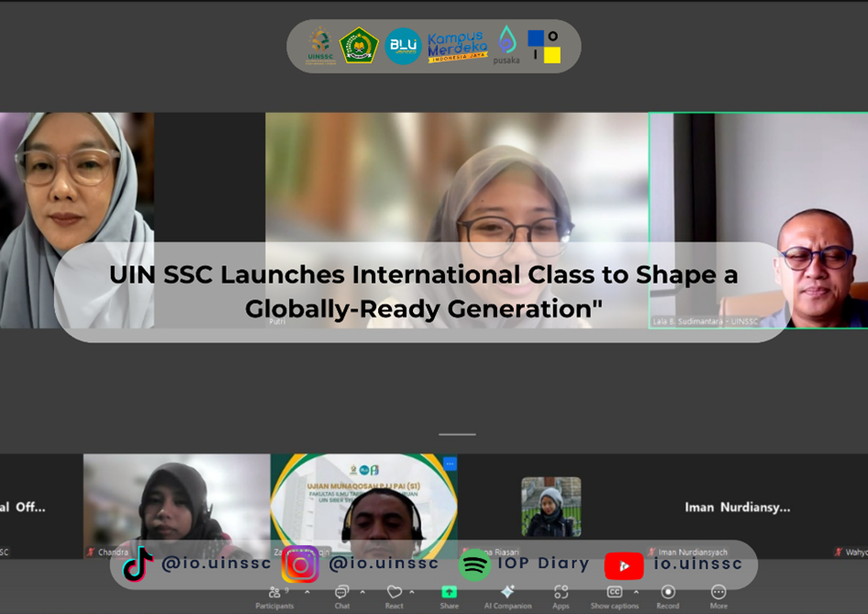Screen dimensions: 868x614
Task: Click the muted mic icon beside Wahy
Action: (x=839, y=552)
